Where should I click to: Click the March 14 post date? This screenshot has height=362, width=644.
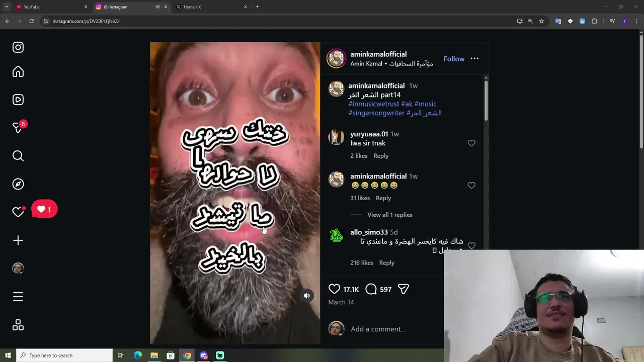tap(341, 302)
